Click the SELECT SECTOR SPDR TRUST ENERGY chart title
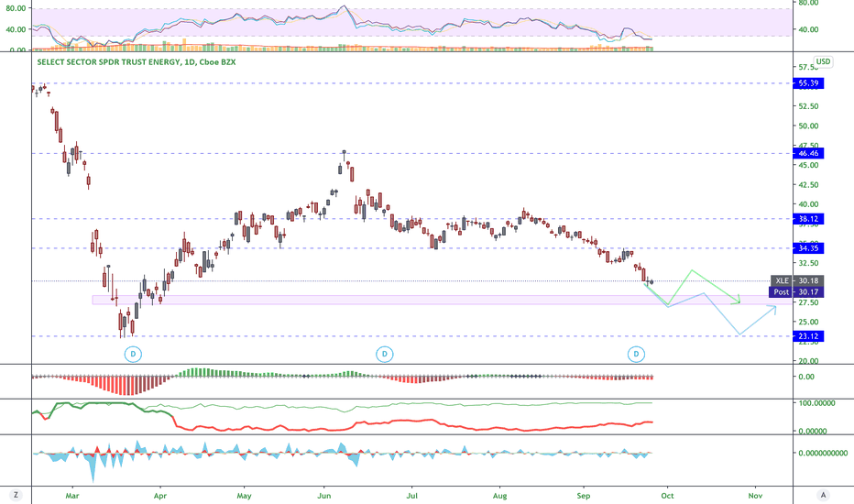This screenshot has width=854, height=504. (x=137, y=62)
